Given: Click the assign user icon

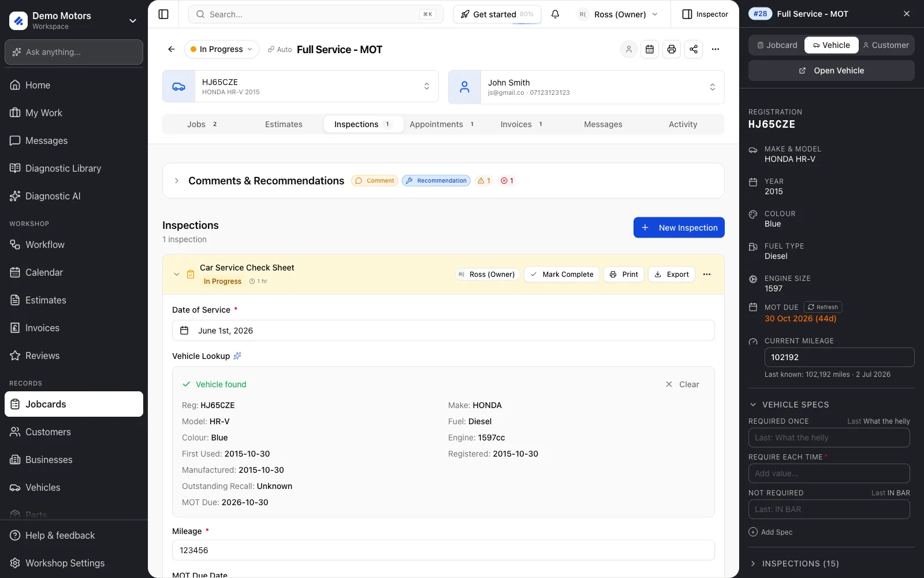Looking at the screenshot, I should point(628,50).
